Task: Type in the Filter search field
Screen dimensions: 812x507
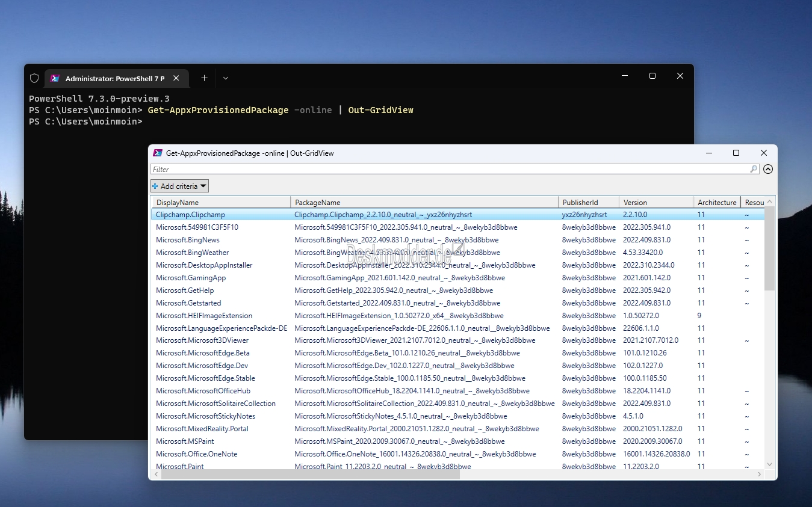Action: [445, 170]
